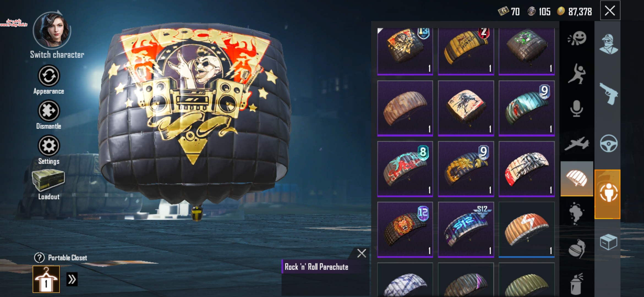Open the pistol weapon skins tab
The image size is (644, 297).
(x=608, y=94)
